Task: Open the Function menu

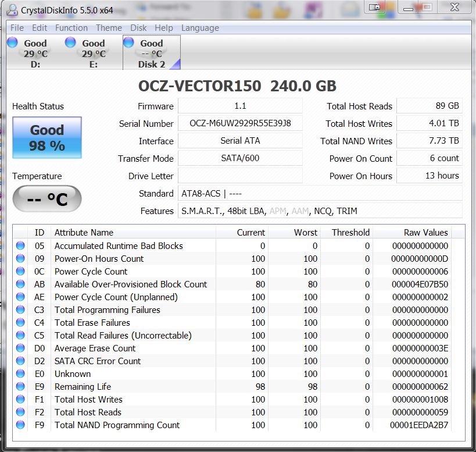Action: pyautogui.click(x=71, y=28)
